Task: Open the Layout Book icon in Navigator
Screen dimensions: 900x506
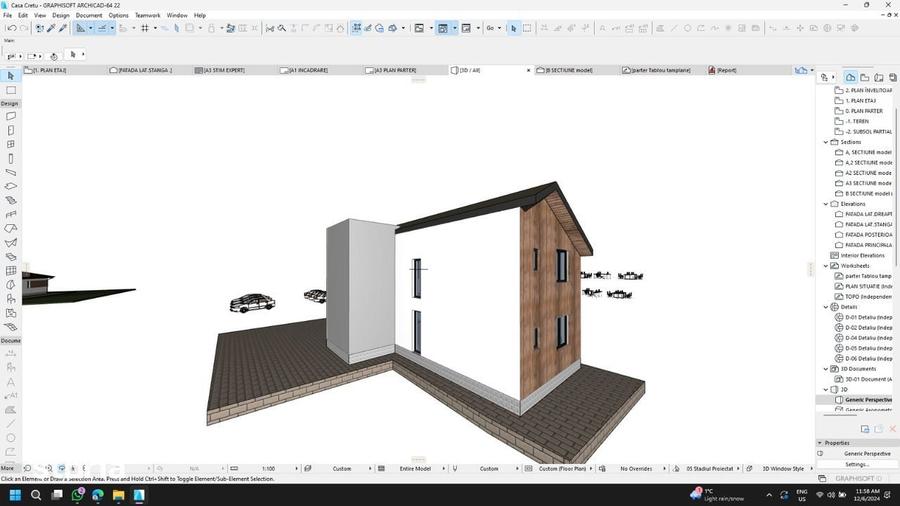Action: click(x=879, y=77)
